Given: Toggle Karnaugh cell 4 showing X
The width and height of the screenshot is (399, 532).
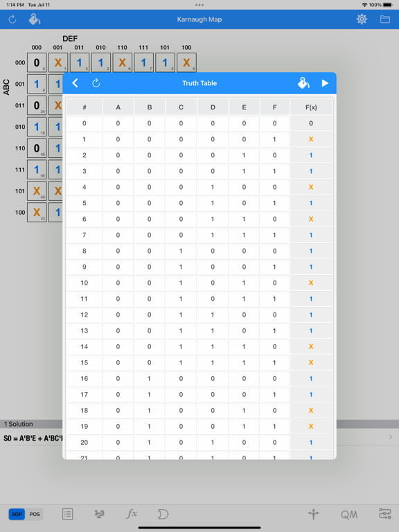Looking at the screenshot, I should [x=186, y=62].
